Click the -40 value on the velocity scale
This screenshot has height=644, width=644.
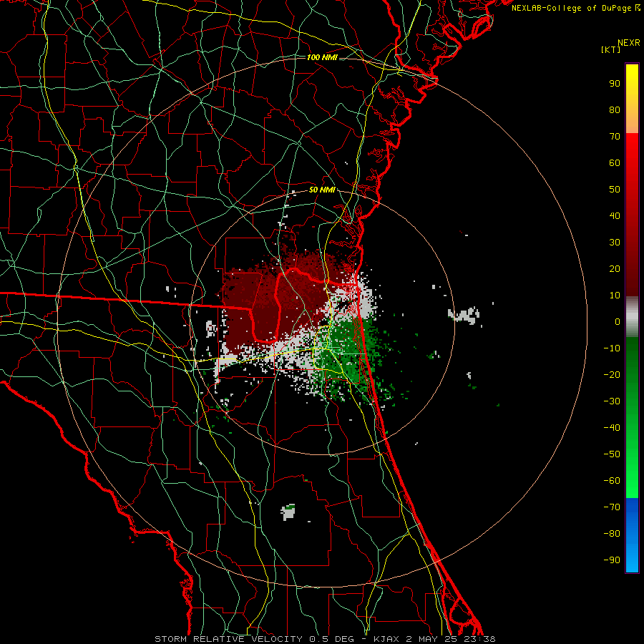612,428
